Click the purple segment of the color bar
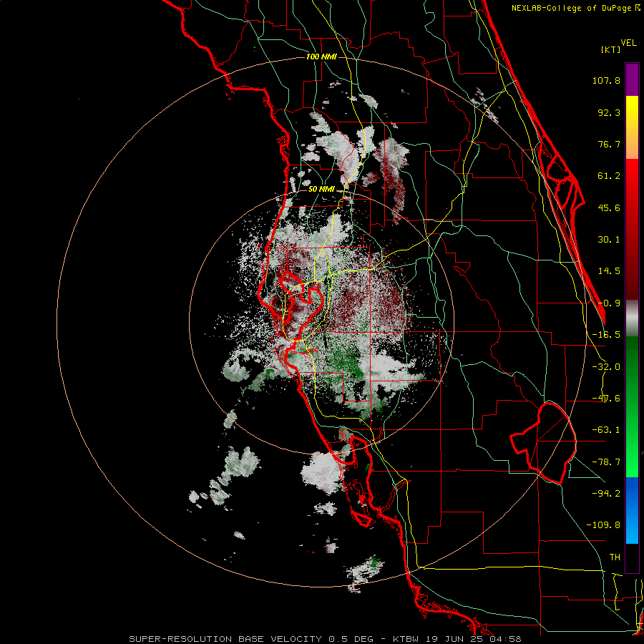Screen dimensions: 644x644 (x=632, y=79)
